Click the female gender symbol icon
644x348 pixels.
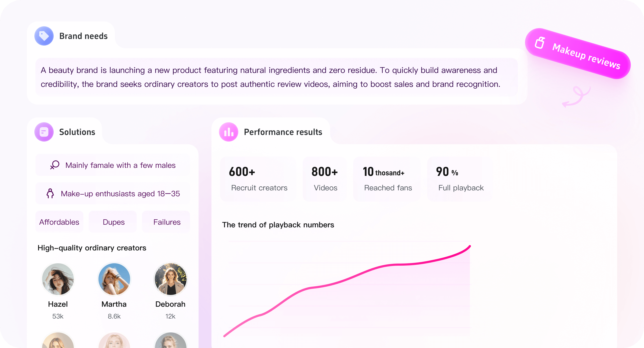click(x=55, y=165)
